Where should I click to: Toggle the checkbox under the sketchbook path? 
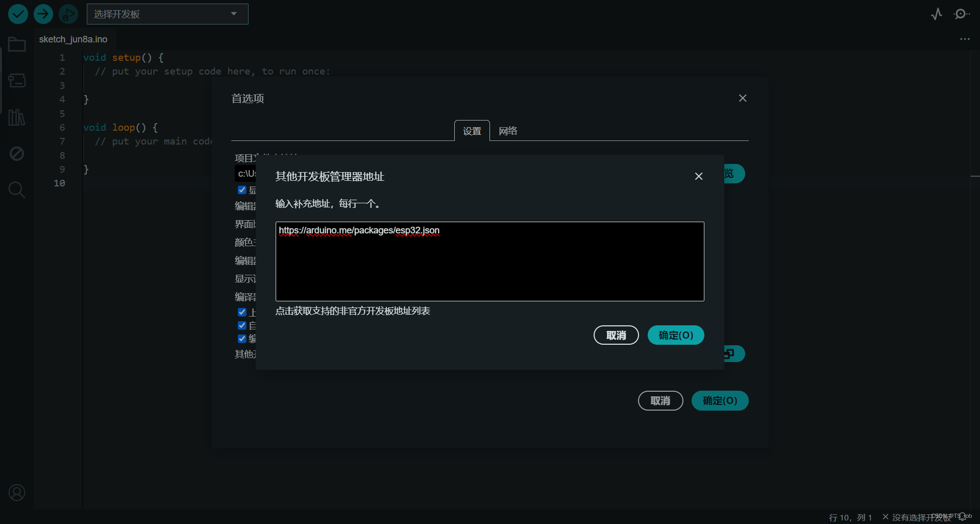242,190
